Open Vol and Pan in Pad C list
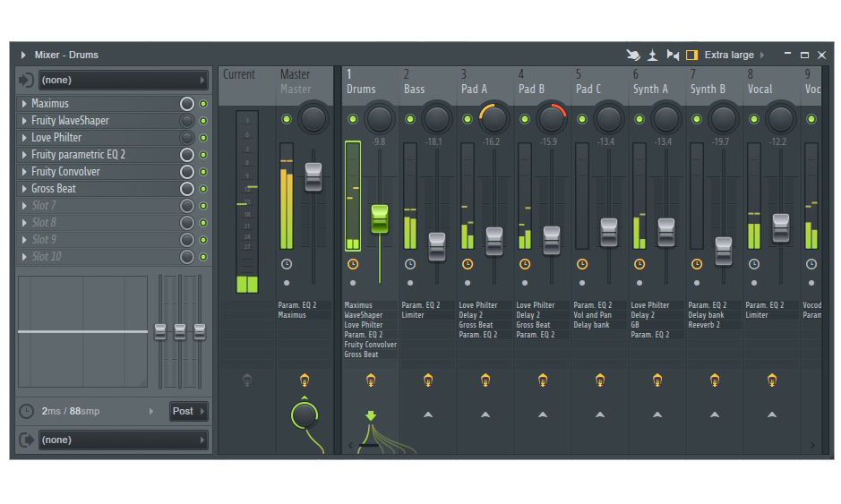The image size is (841, 504). point(592,315)
